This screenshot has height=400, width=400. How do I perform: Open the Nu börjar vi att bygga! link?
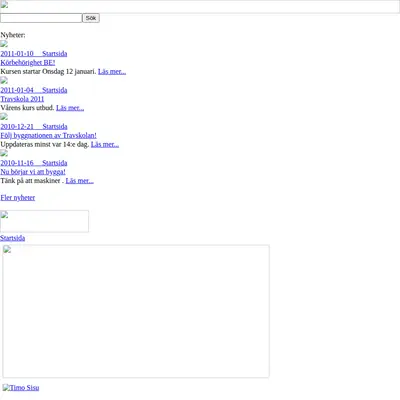[x=33, y=172]
